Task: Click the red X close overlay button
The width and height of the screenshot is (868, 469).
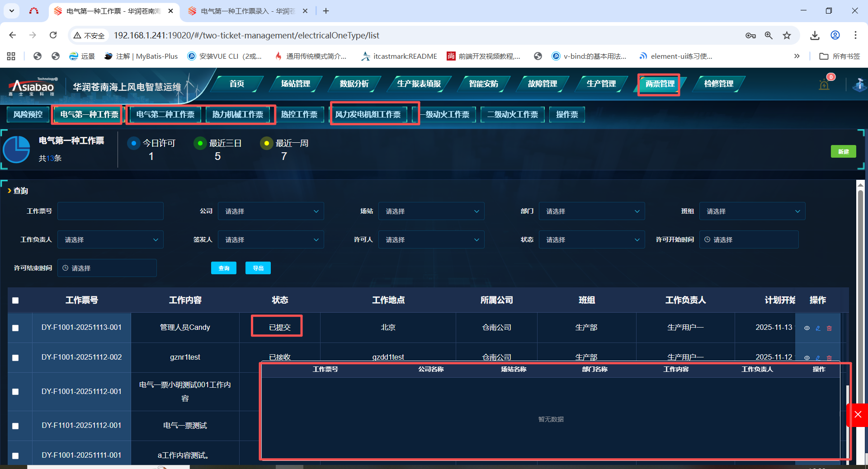Action: click(858, 415)
